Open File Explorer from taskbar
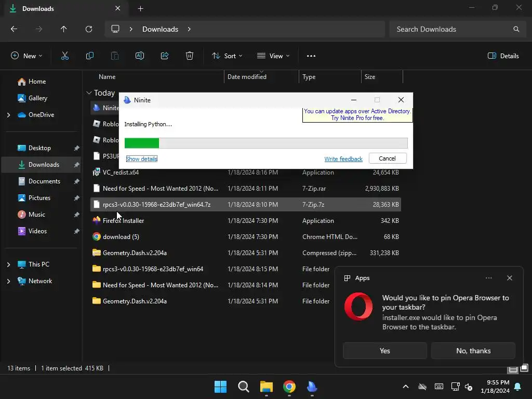The image size is (532, 399). [x=267, y=387]
